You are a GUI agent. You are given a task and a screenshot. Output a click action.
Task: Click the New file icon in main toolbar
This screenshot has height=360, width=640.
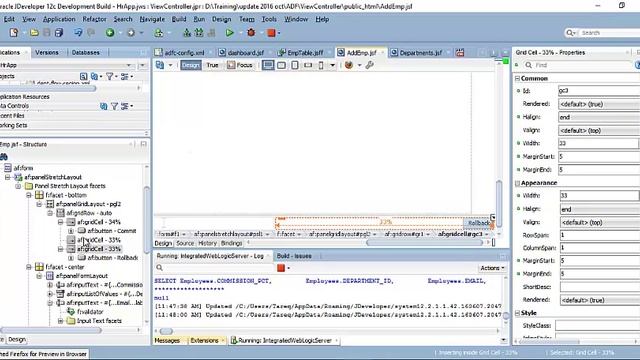tap(14, 33)
